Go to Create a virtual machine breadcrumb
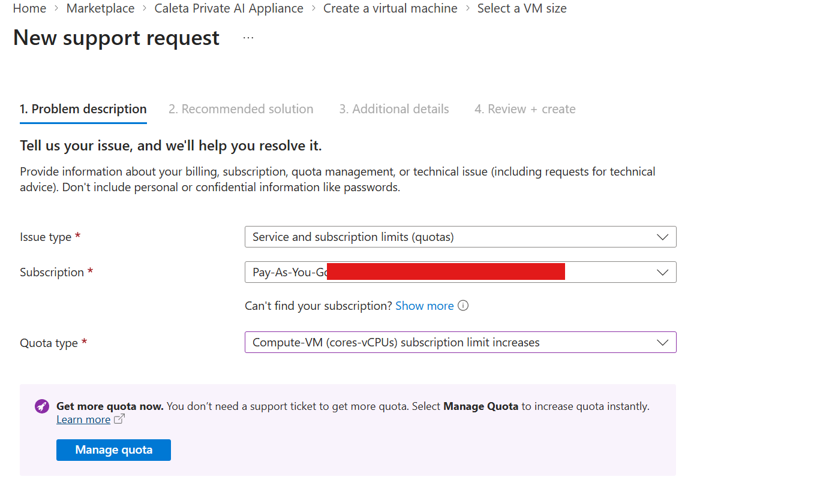 391,8
